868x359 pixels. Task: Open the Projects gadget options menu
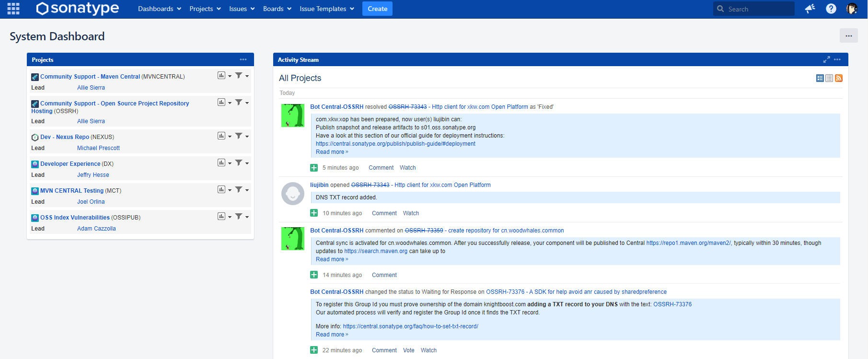(x=243, y=59)
